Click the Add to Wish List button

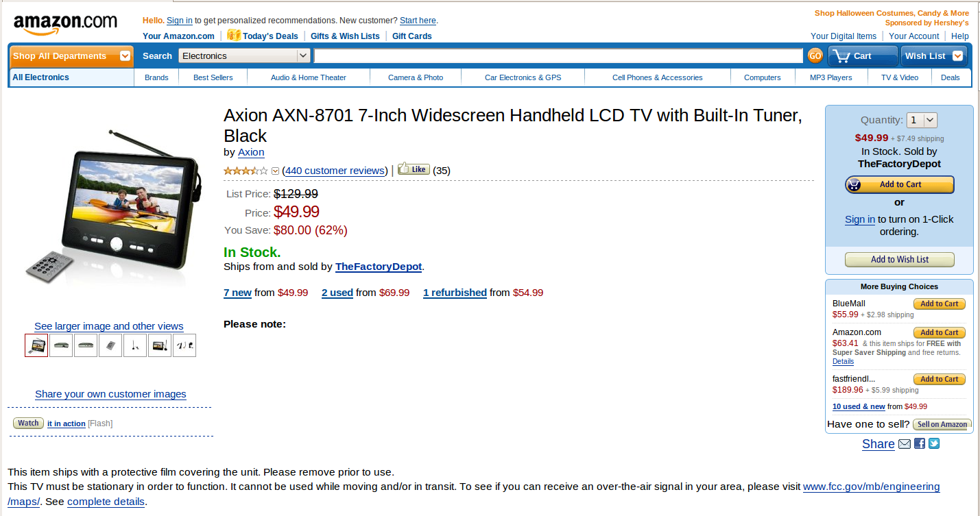click(900, 260)
